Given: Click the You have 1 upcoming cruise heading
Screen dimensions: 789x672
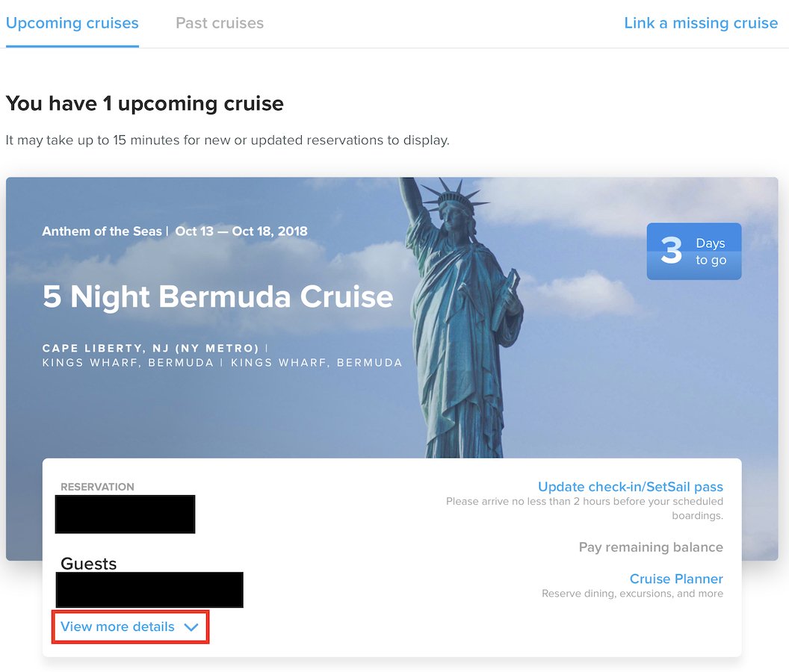Looking at the screenshot, I should tap(144, 104).
